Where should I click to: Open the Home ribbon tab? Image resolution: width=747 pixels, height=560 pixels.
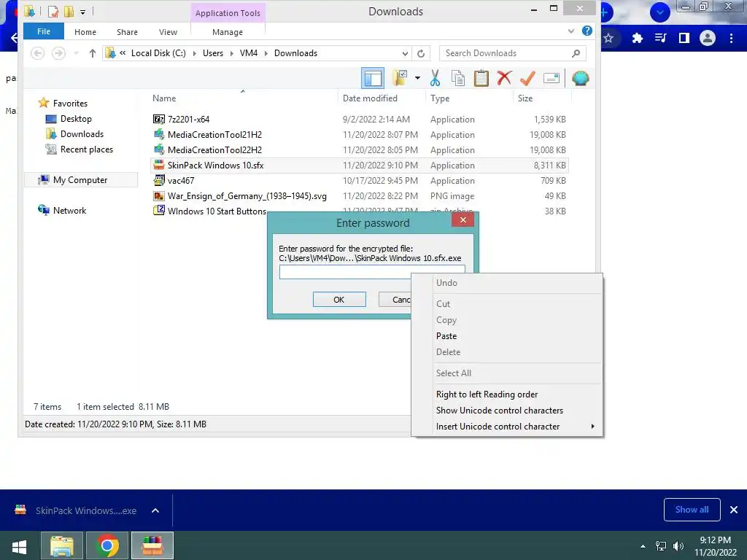coord(85,32)
